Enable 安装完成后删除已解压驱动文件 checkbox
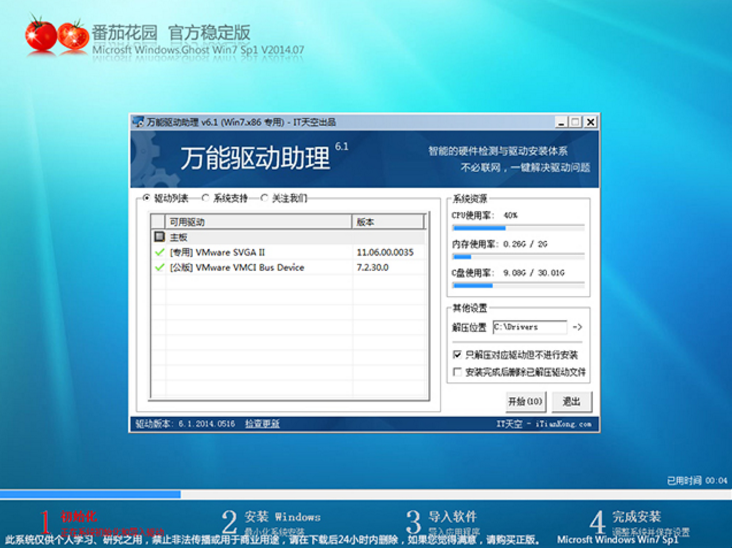 [457, 372]
